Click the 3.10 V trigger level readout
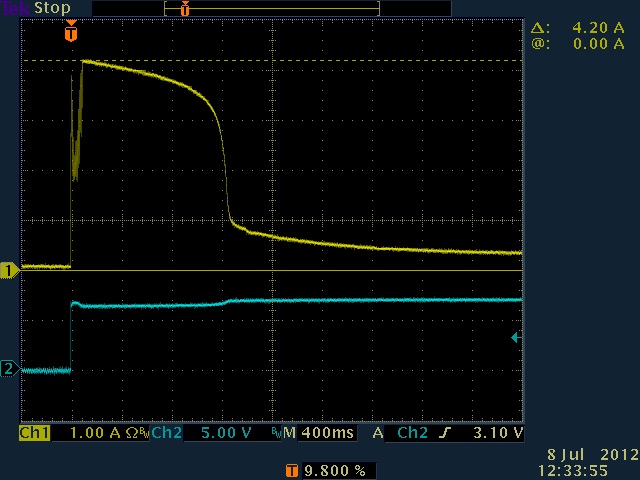 [x=497, y=434]
